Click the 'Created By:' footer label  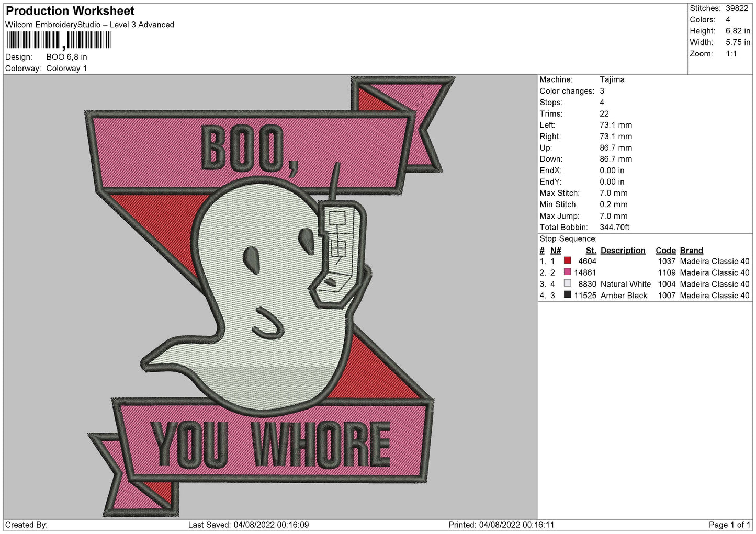pyautogui.click(x=27, y=525)
